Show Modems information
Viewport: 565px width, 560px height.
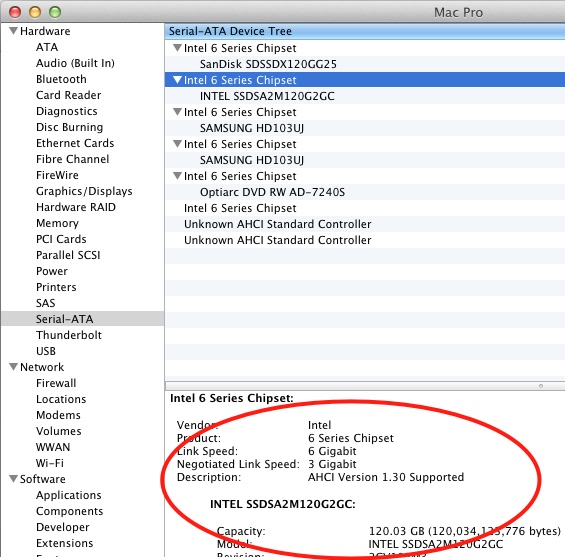point(58,415)
